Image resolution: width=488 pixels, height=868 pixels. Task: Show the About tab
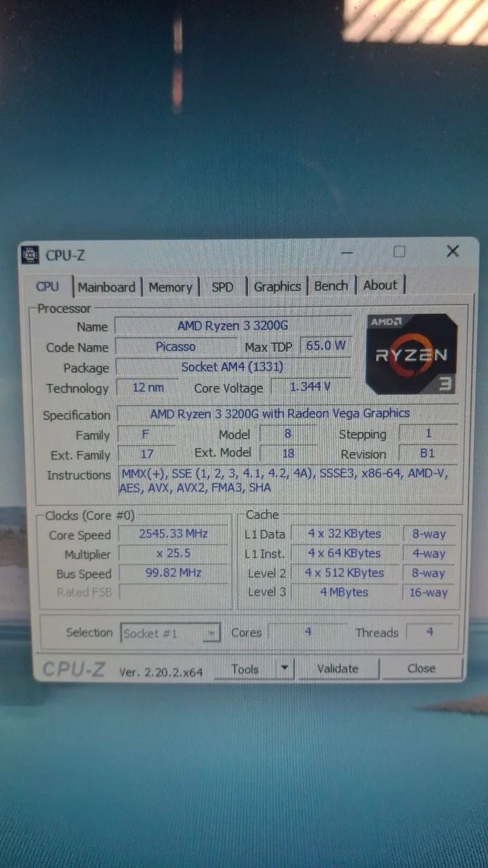(x=380, y=285)
